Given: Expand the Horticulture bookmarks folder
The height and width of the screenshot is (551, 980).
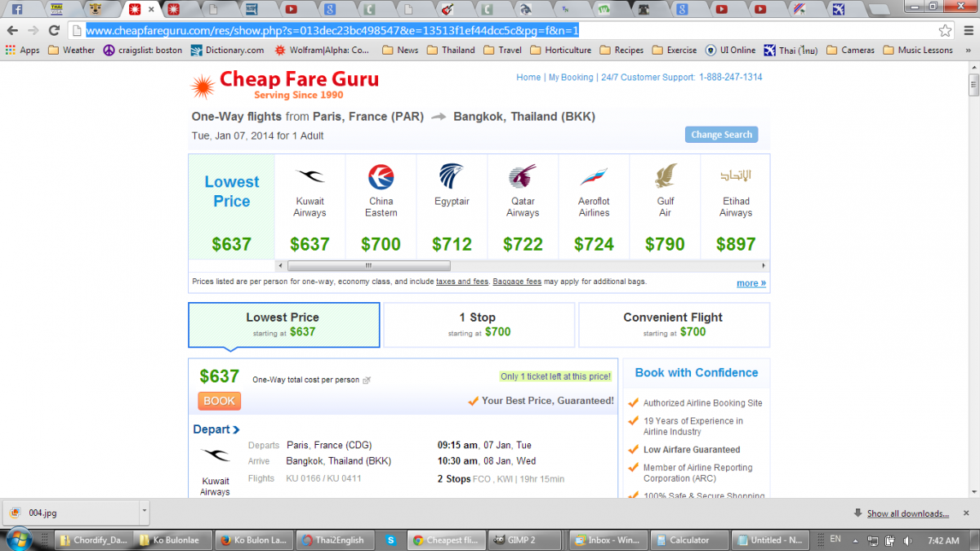Looking at the screenshot, I should coord(561,50).
